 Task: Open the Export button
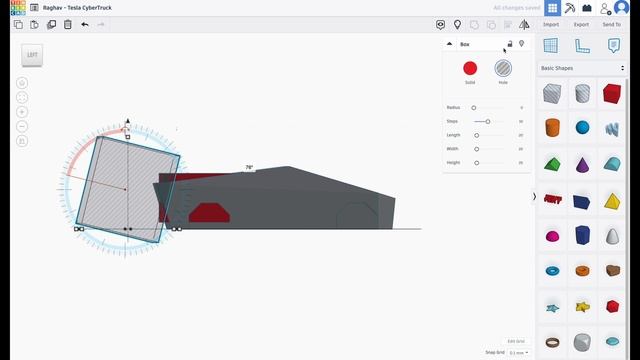(581, 24)
